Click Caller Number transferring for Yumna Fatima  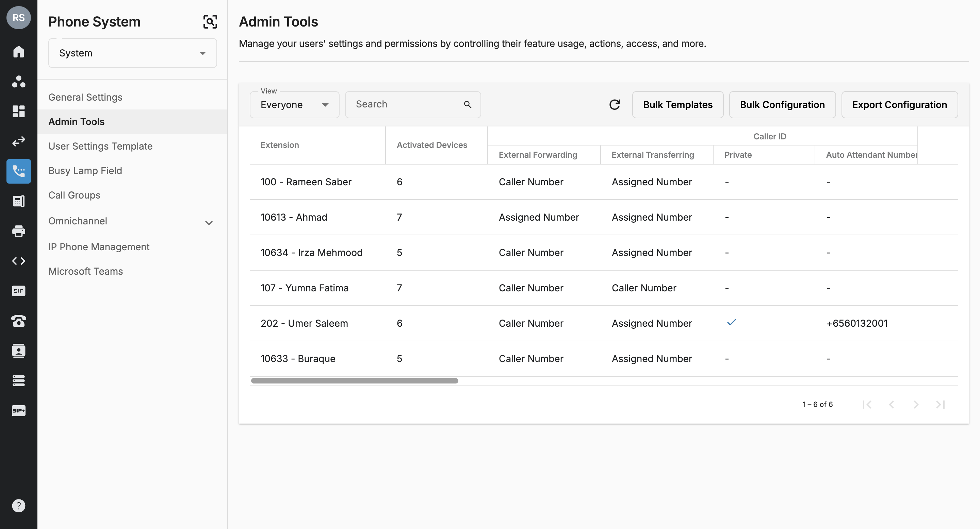[644, 288]
